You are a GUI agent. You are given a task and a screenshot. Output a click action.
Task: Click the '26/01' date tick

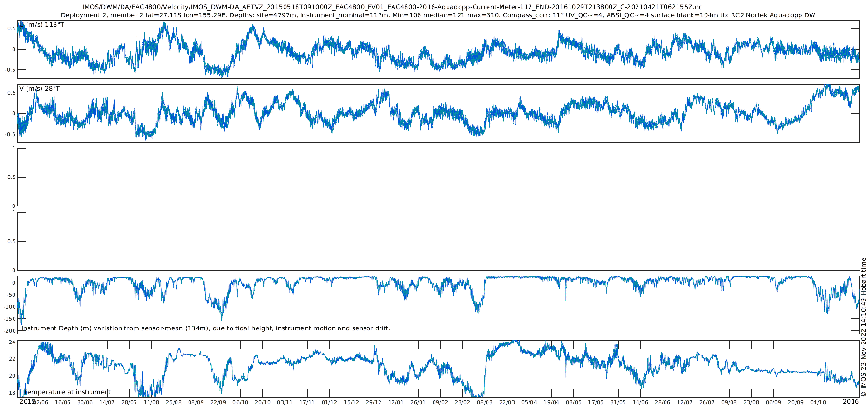(418, 402)
